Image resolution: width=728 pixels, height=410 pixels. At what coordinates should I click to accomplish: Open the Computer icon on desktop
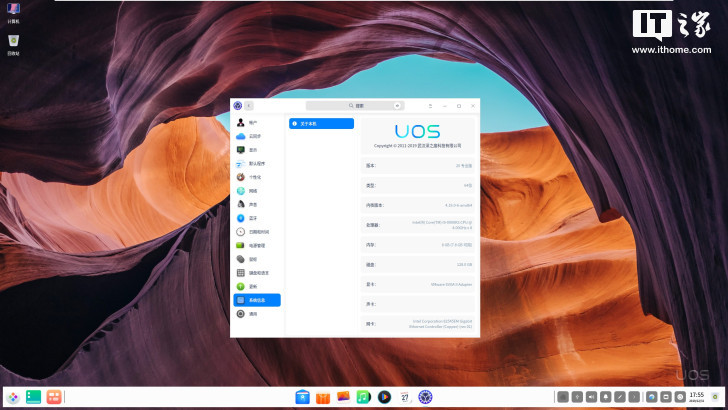click(x=13, y=13)
